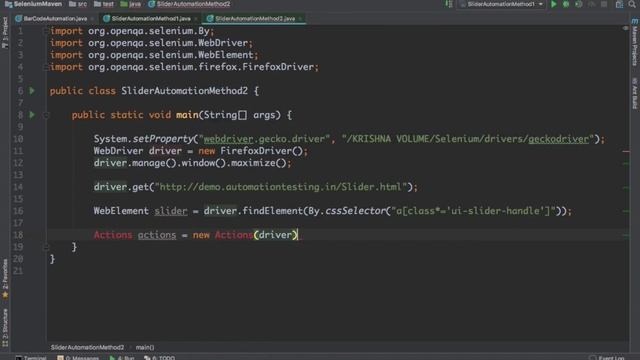
Task: Click the build project icon left of run configuration
Action: tap(449, 4)
